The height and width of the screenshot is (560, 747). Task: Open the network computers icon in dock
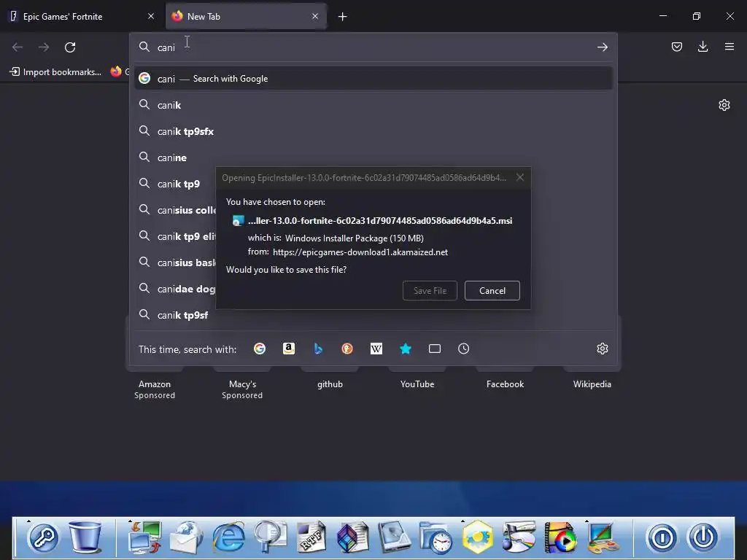145,537
